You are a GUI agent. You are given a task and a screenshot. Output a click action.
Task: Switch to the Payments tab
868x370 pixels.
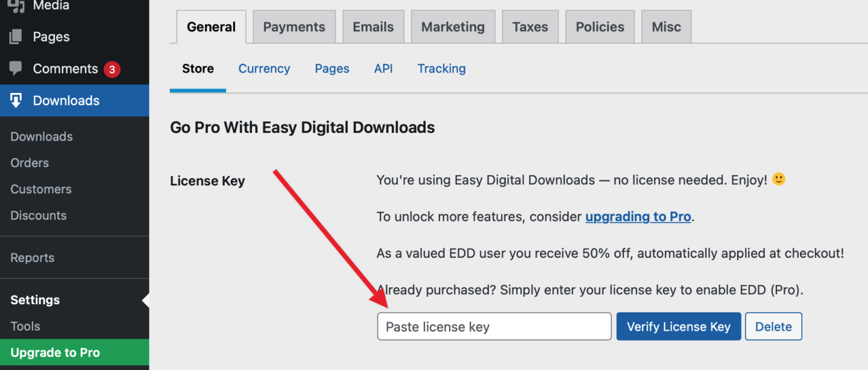[294, 27]
